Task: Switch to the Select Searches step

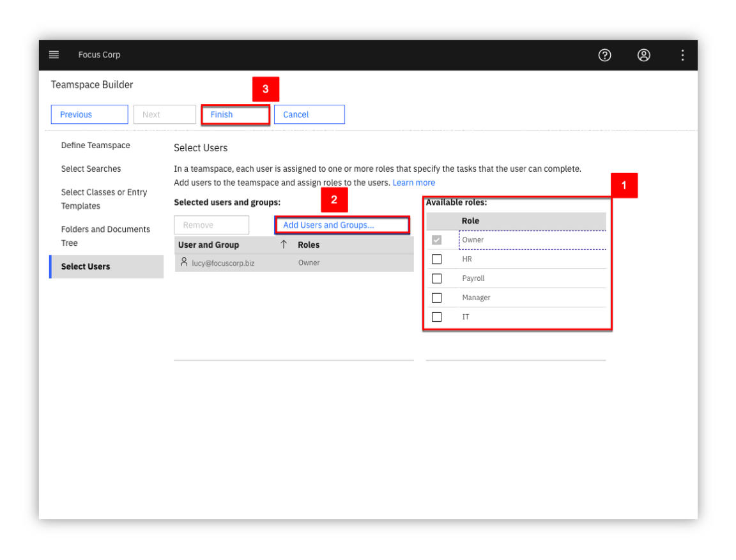Action: (91, 169)
